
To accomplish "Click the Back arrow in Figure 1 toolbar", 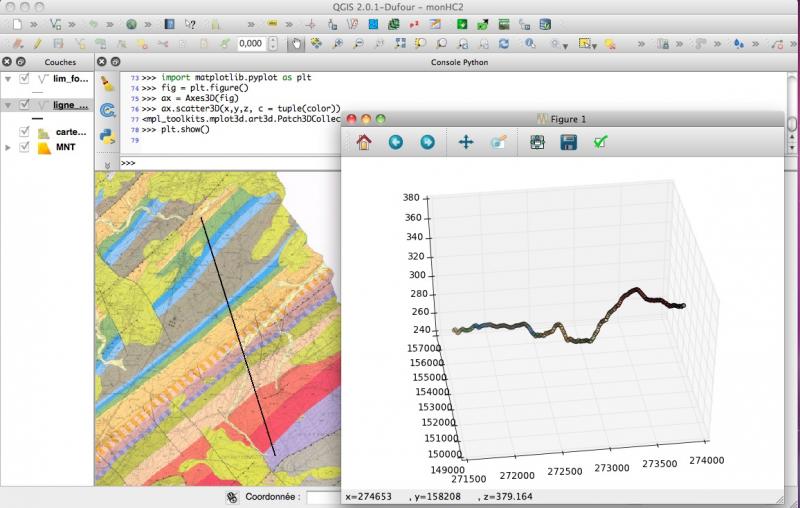I will pyautogui.click(x=395, y=143).
